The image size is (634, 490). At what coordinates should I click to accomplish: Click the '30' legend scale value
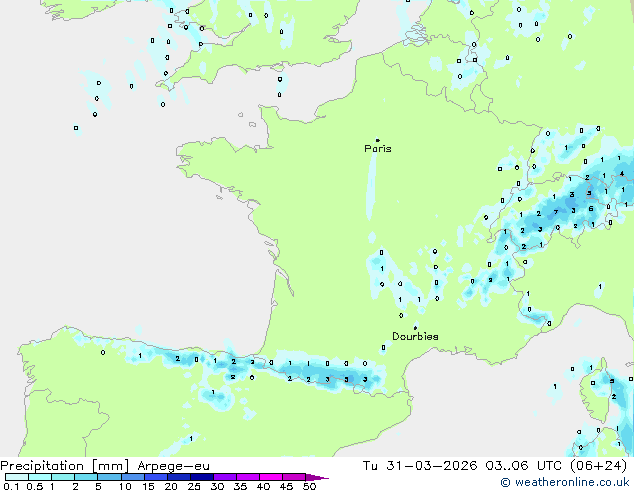(217, 486)
